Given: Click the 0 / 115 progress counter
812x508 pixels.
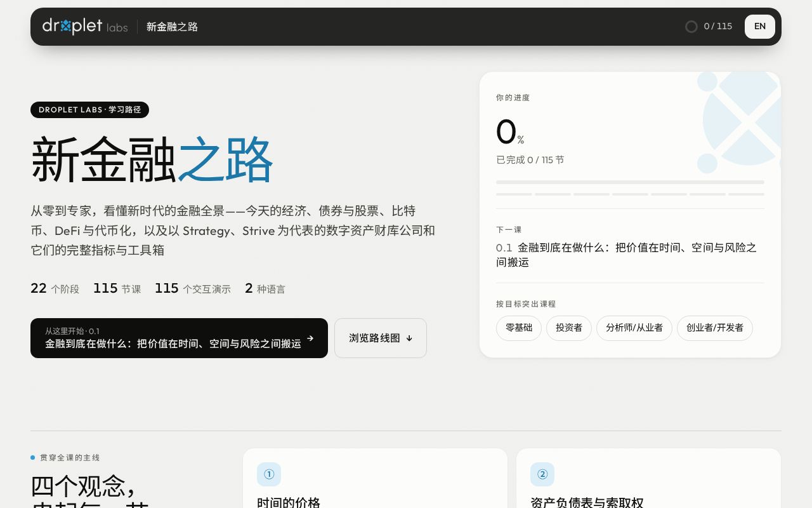Looking at the screenshot, I should (718, 27).
